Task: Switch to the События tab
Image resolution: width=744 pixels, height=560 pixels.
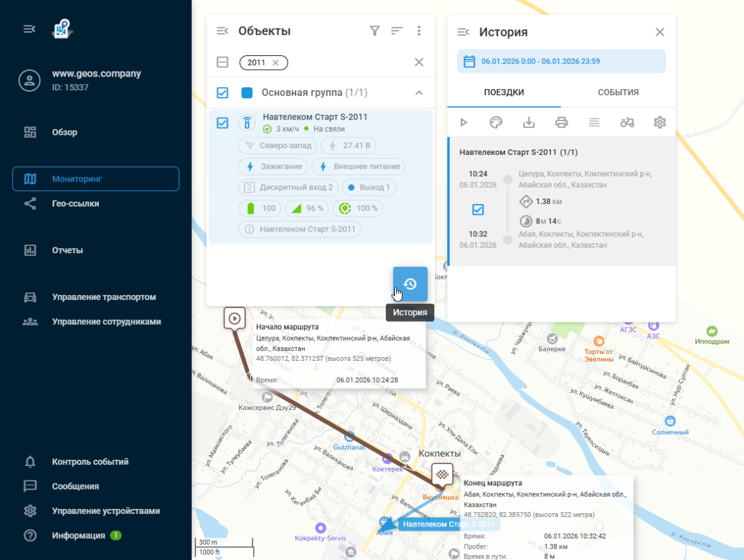Action: coord(618,93)
